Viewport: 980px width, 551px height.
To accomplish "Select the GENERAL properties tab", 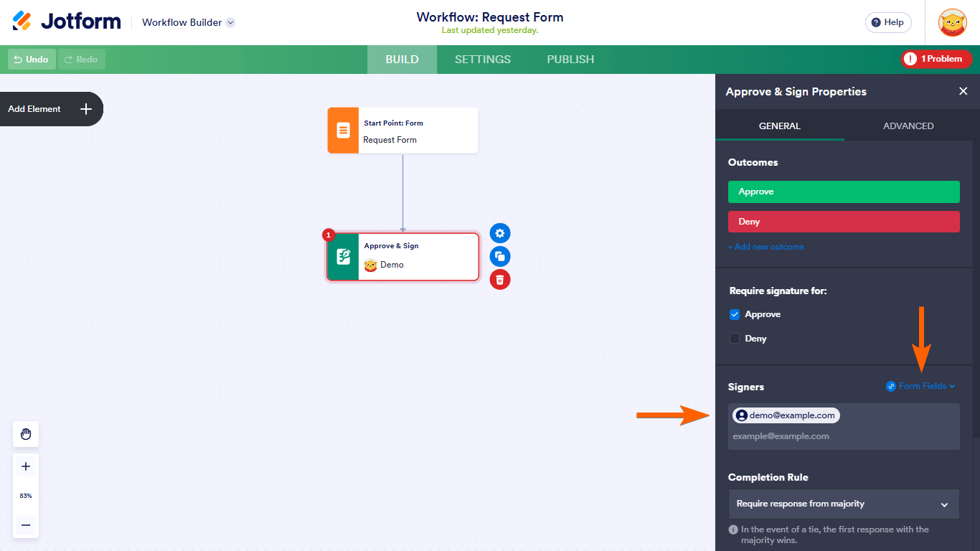I will click(x=780, y=126).
